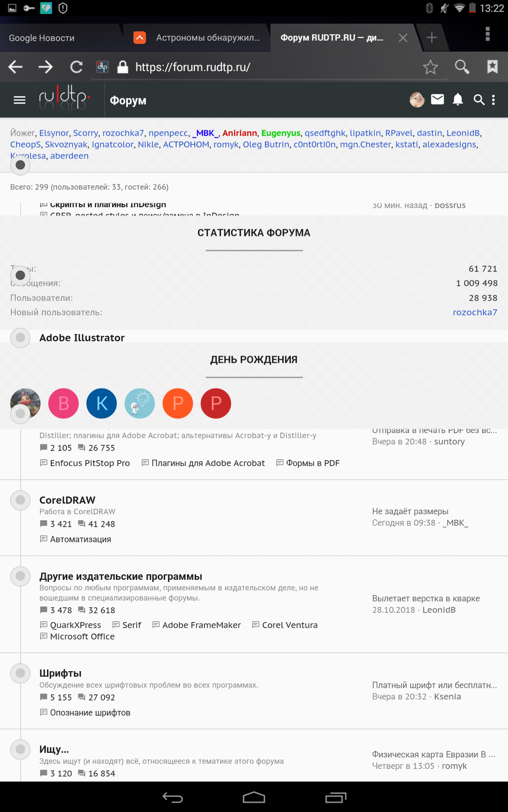Viewport: 508px width, 812px height.
Task: Open a new browser tab
Action: (432, 37)
